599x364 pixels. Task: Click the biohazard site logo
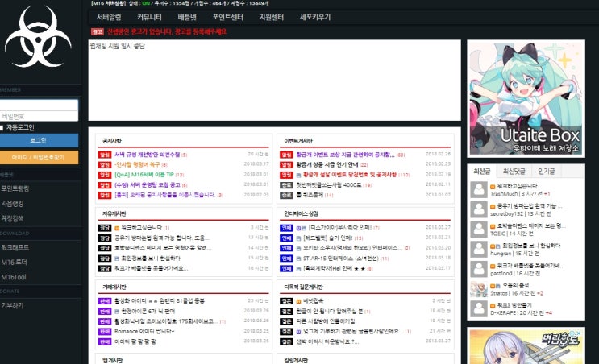pyautogui.click(x=38, y=37)
